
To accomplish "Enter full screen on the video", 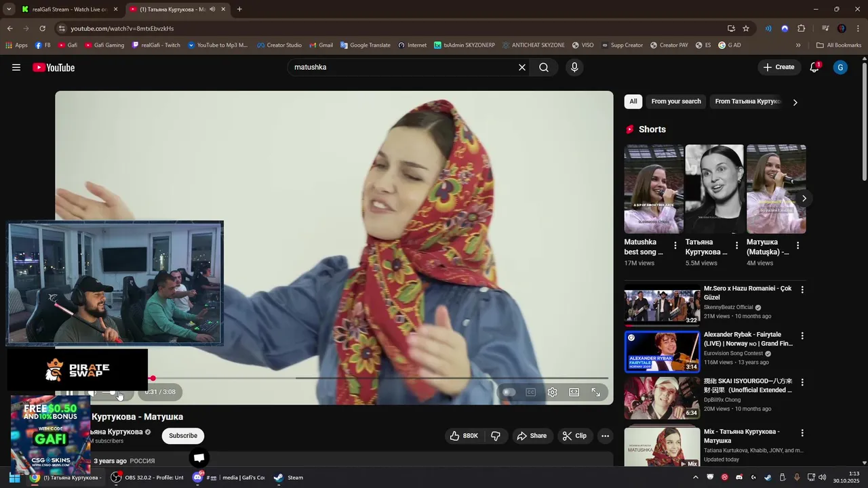I will 596,392.
